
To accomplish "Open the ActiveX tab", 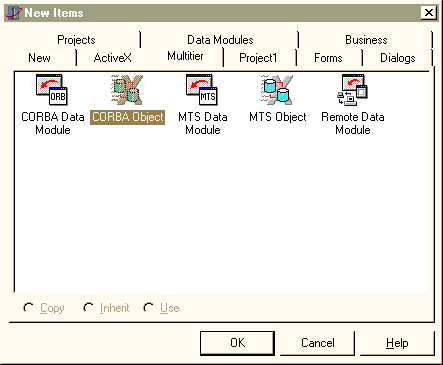I will [113, 58].
